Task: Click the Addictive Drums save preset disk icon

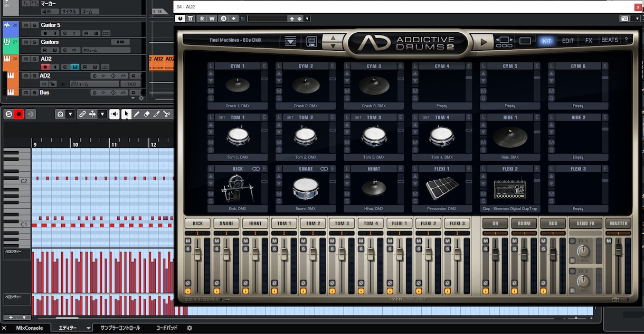Action: pyautogui.click(x=311, y=41)
